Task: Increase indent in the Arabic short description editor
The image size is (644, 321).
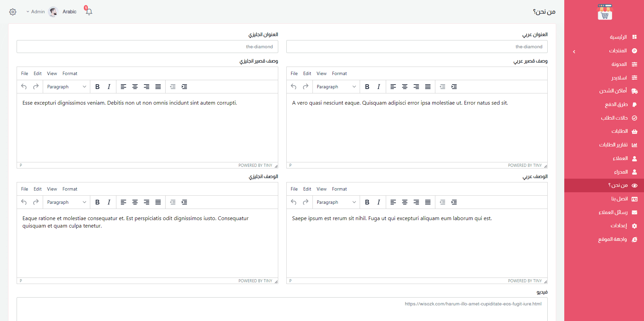Action: [x=454, y=87]
